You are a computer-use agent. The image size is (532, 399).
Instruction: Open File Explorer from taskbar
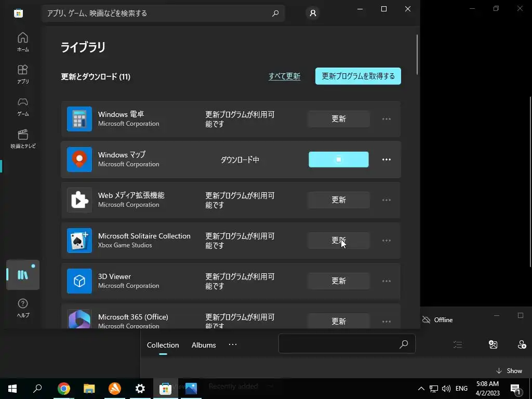(x=89, y=389)
